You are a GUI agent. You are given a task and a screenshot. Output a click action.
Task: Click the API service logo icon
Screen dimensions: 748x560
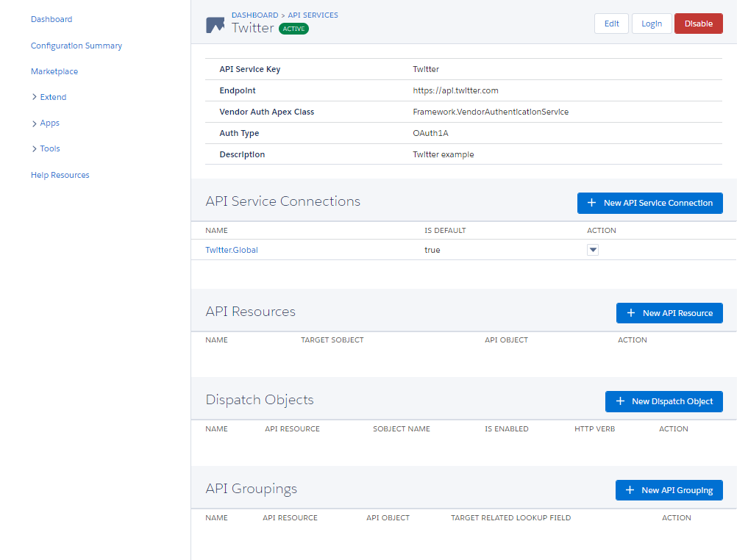click(x=215, y=25)
